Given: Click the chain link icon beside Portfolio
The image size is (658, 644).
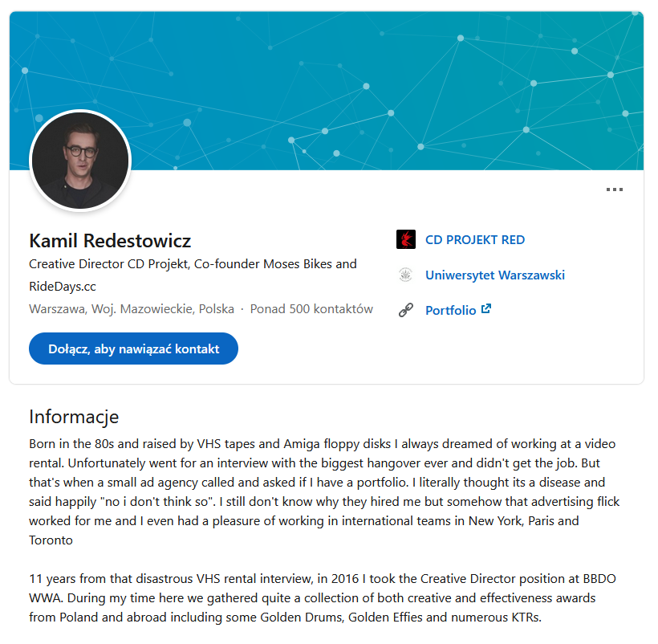Looking at the screenshot, I should tap(406, 310).
